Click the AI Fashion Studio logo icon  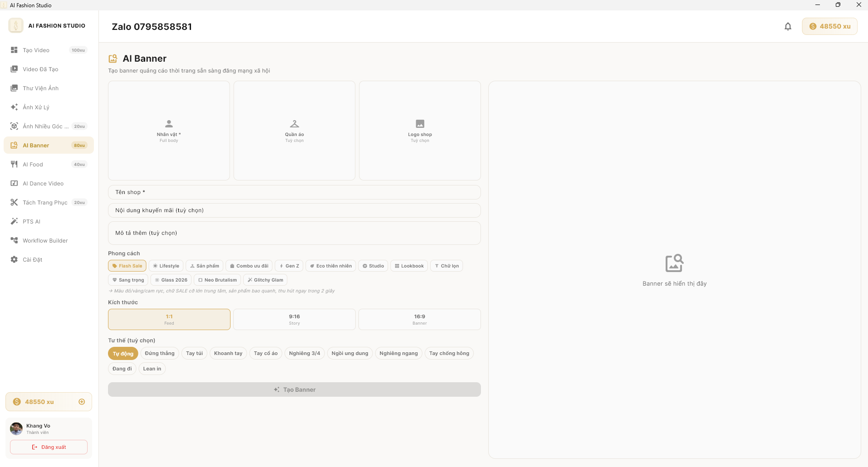tap(16, 26)
